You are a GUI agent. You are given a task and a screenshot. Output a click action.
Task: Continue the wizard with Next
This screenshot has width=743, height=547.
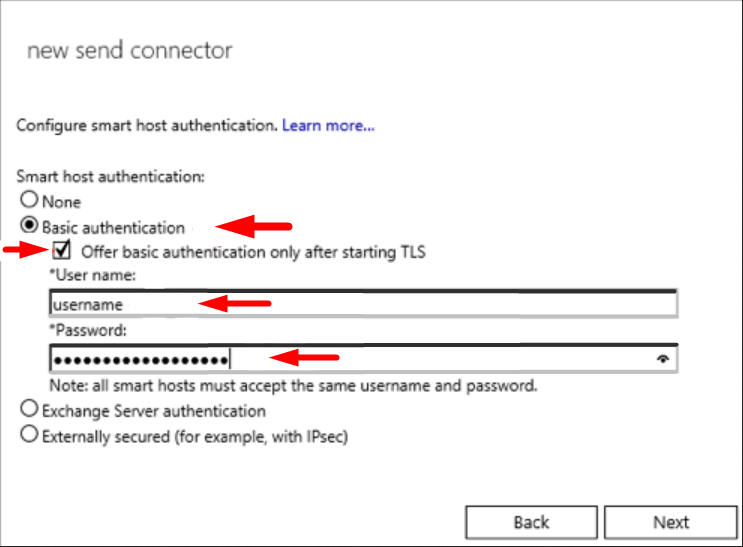[671, 522]
